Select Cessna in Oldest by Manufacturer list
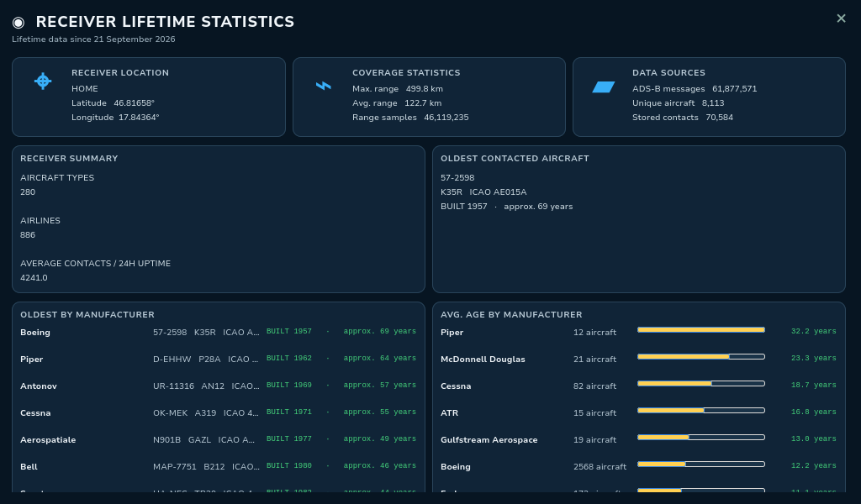 35,413
